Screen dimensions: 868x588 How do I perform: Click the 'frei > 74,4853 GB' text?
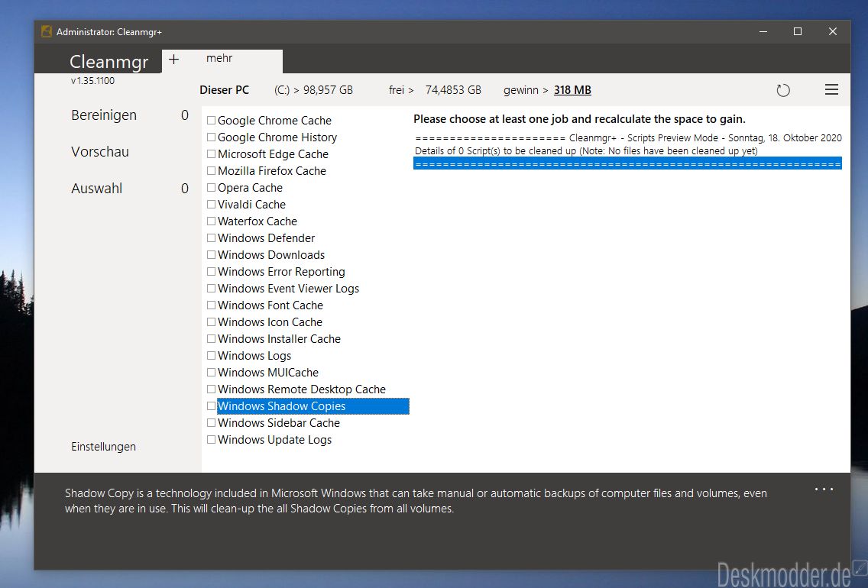[435, 89]
